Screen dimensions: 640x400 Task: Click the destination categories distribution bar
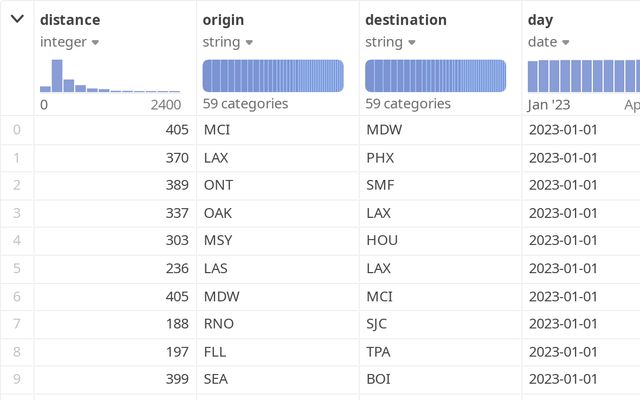click(x=436, y=76)
